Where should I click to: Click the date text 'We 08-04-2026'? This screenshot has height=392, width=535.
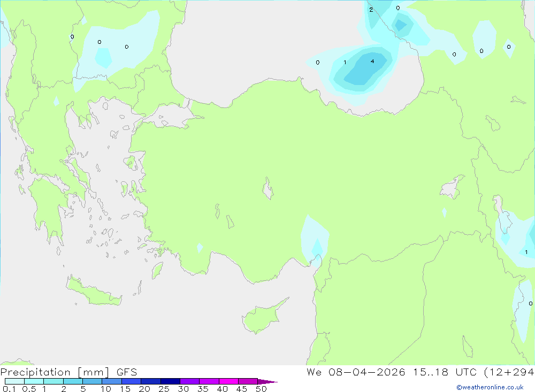click(356, 372)
